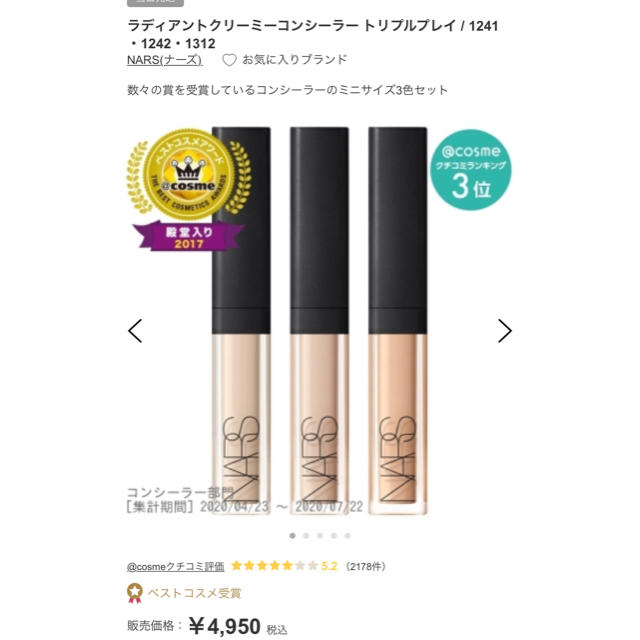Open the NARS(ナーズ) brand link
The height and width of the screenshot is (640, 640).
pos(164,60)
